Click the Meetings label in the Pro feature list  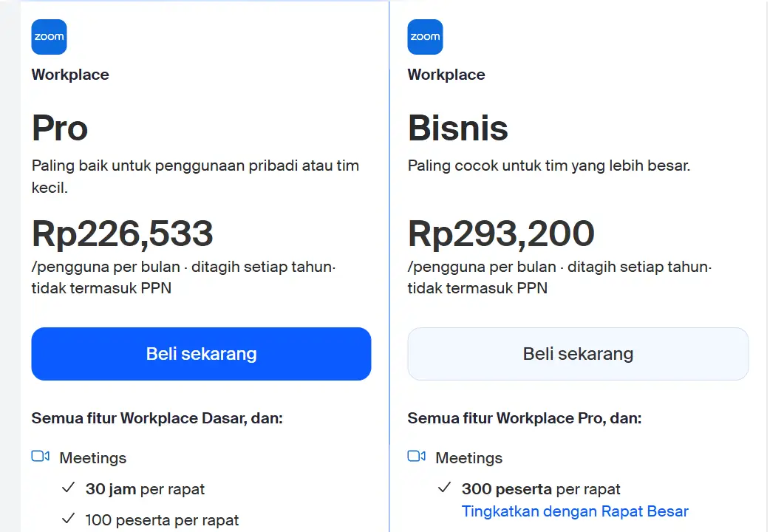pyautogui.click(x=93, y=458)
